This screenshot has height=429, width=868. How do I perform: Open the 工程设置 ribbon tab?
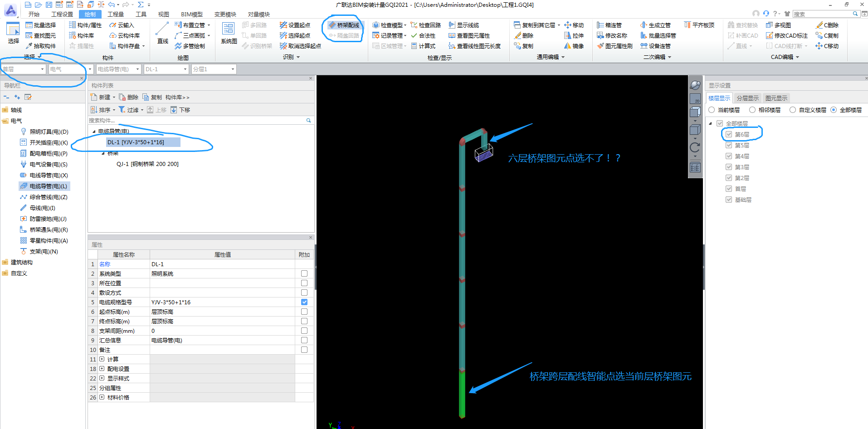(62, 14)
